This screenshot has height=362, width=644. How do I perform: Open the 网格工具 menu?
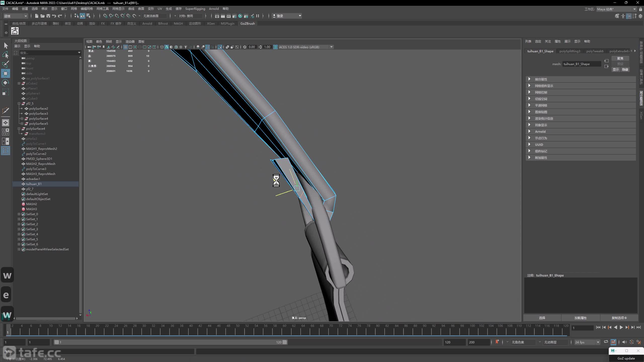coord(102,9)
